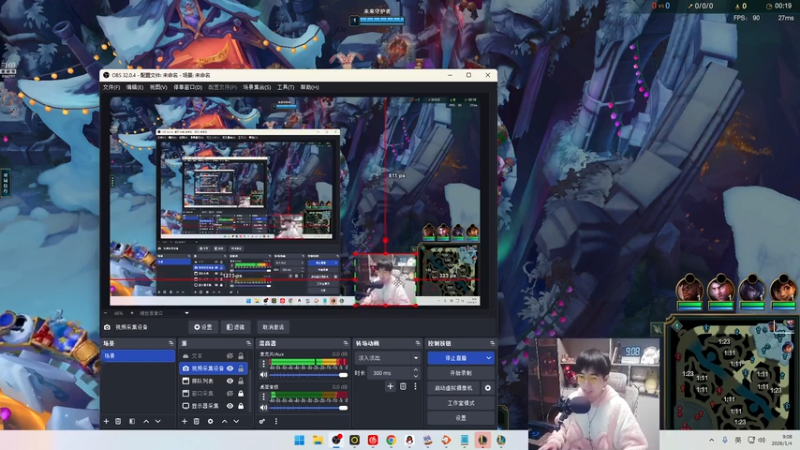
Task: Select the 显示器采集 source row
Action: tap(214, 406)
